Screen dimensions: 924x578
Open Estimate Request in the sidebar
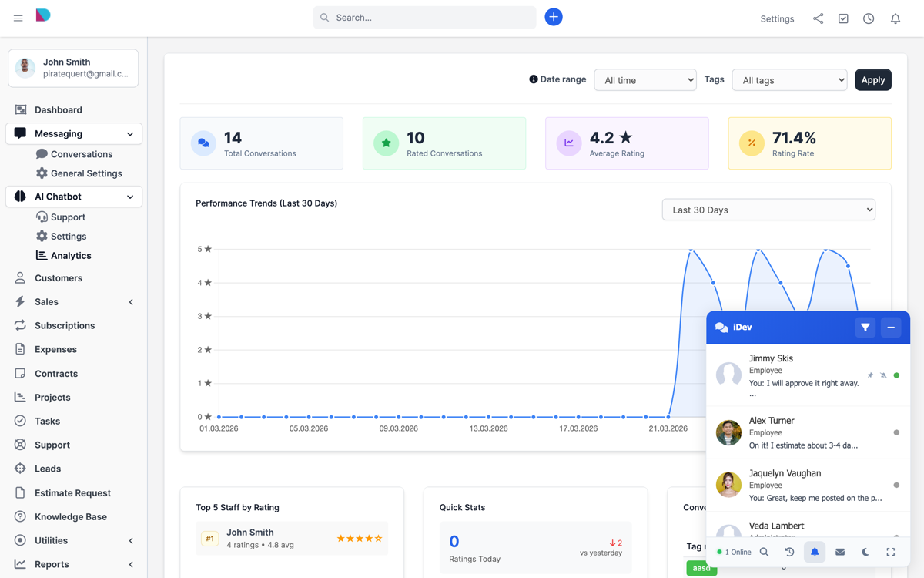pos(74,493)
